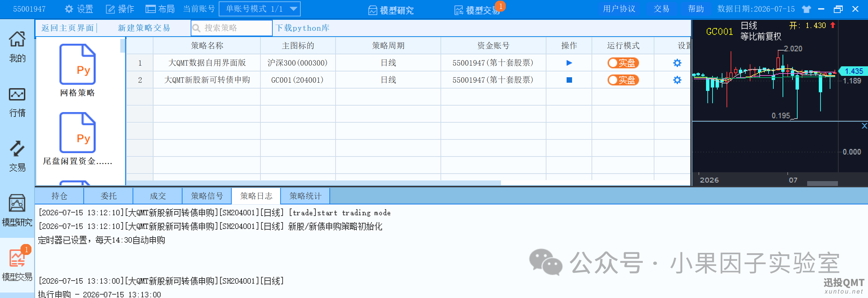Click 下载python库 link
The height and width of the screenshot is (298, 868).
(302, 28)
